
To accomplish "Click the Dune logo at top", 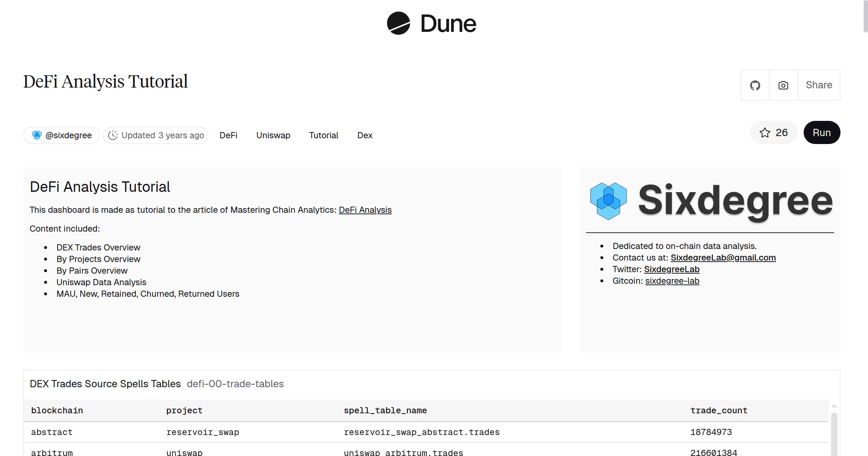I will 431,24.
